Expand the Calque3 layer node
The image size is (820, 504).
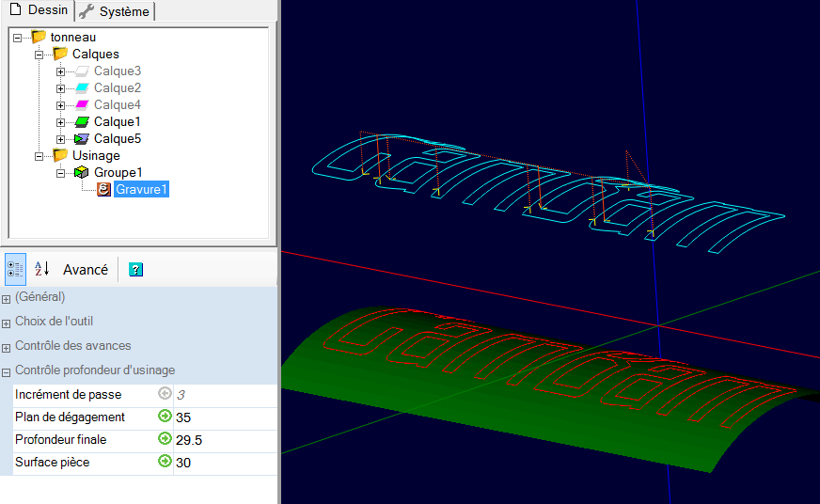pos(61,71)
